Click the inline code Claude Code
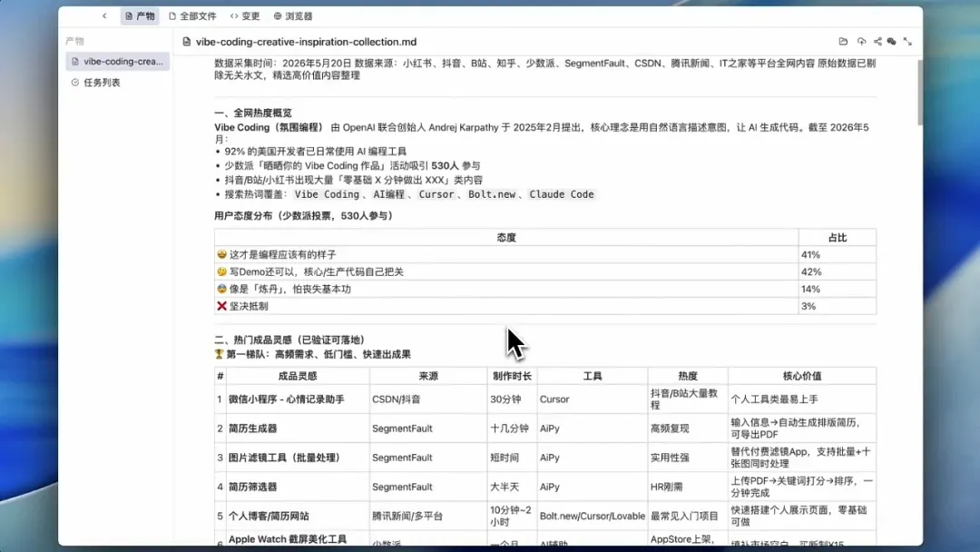980x552 pixels. (562, 194)
